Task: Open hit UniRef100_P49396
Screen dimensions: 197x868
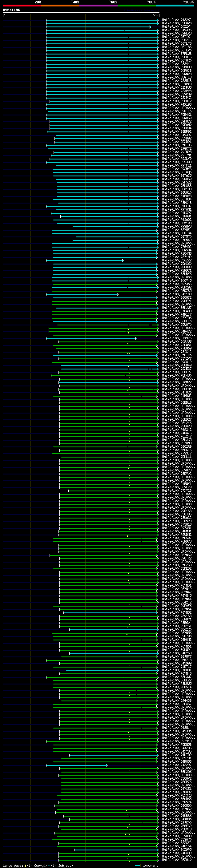Action: click(x=176, y=30)
